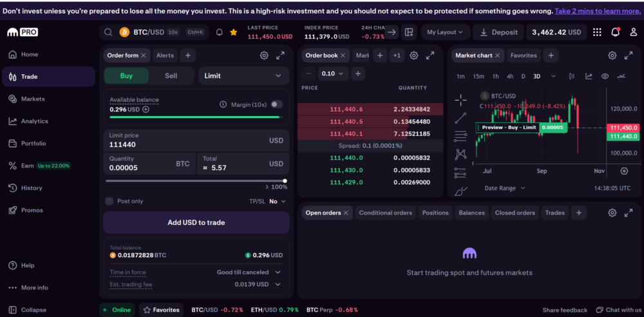Expand the Date Range dropdown
Image resolution: width=644 pixels, height=317 pixels.
tap(504, 188)
